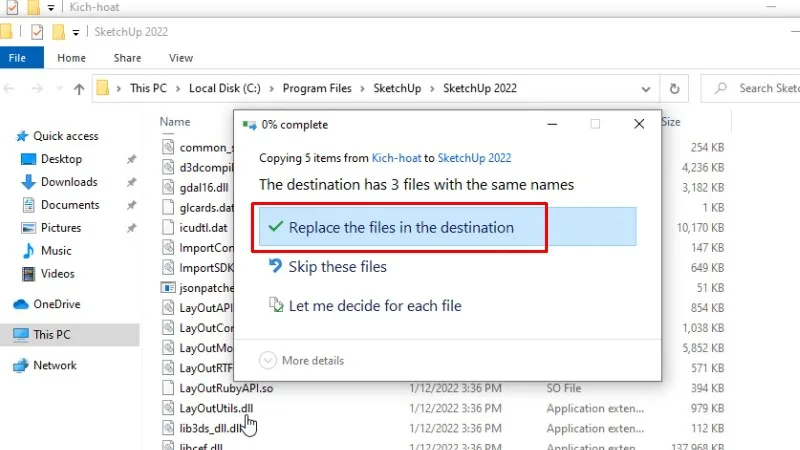Switch to the View ribbon tab
The width and height of the screenshot is (800, 450).
(x=181, y=58)
